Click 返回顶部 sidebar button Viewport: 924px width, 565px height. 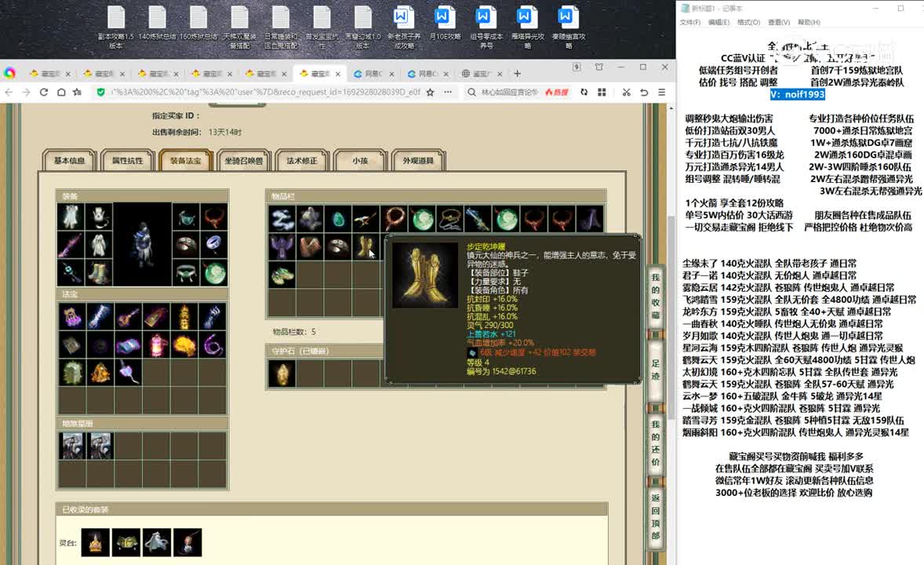[x=655, y=516]
